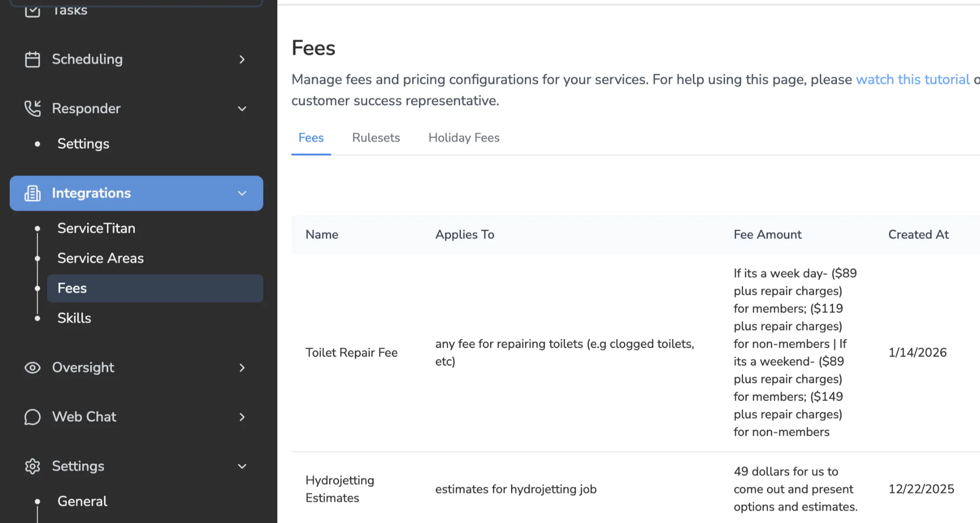Open ServiceTitan under Integrations
The image size is (980, 523).
point(96,228)
